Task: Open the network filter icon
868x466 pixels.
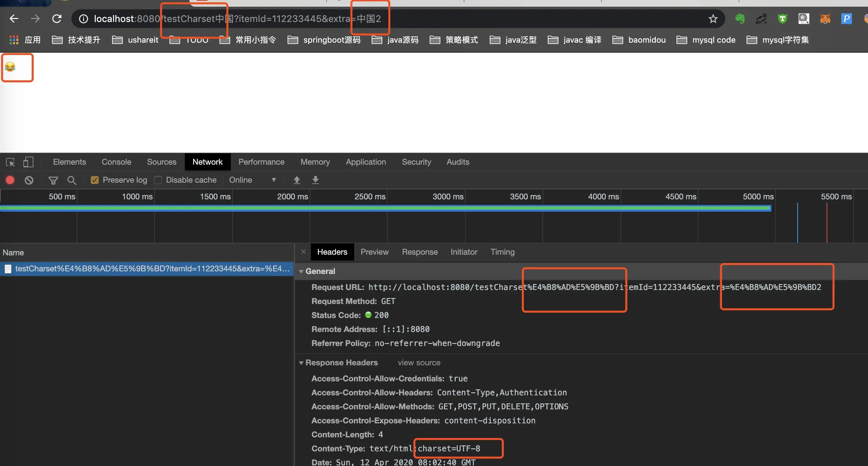Action: pos(53,180)
